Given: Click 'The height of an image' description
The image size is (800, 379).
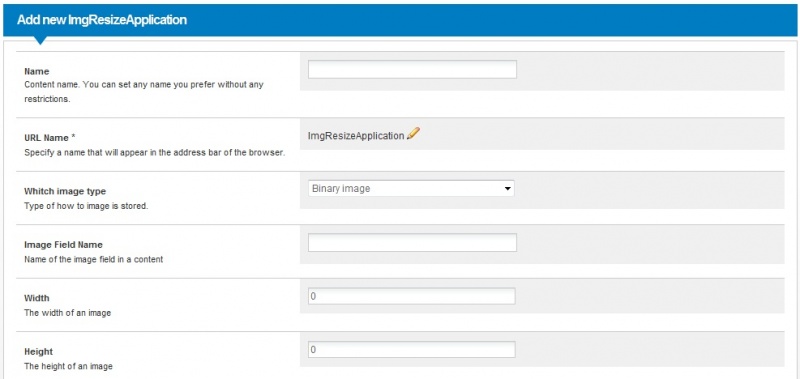Looking at the screenshot, I should (x=68, y=366).
